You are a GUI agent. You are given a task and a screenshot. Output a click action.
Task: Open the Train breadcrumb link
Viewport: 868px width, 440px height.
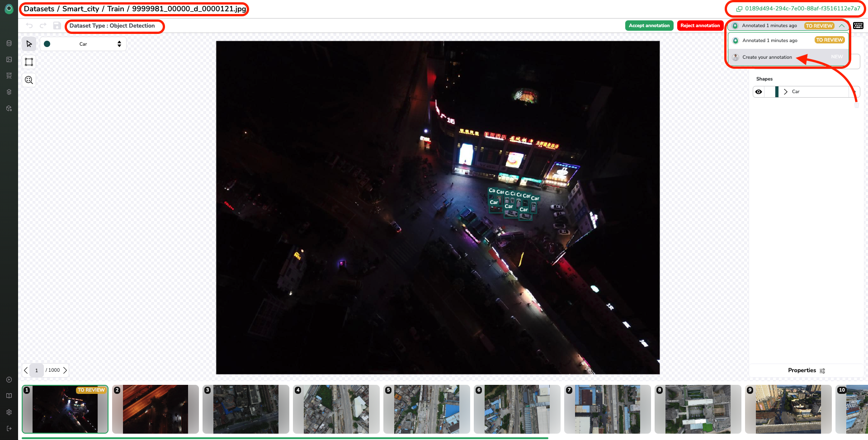point(116,9)
